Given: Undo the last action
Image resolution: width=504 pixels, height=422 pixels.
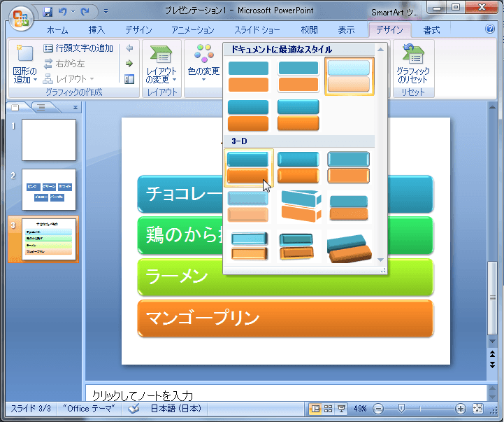Looking at the screenshot, I should (62, 12).
